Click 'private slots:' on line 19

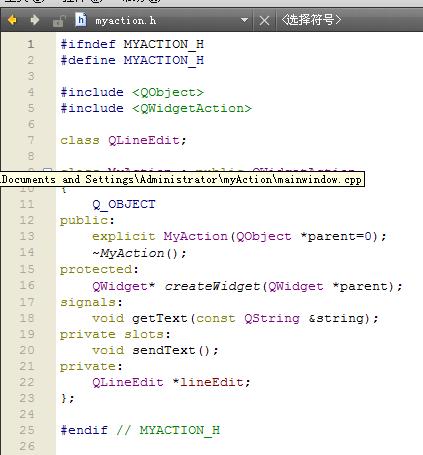coord(115,334)
